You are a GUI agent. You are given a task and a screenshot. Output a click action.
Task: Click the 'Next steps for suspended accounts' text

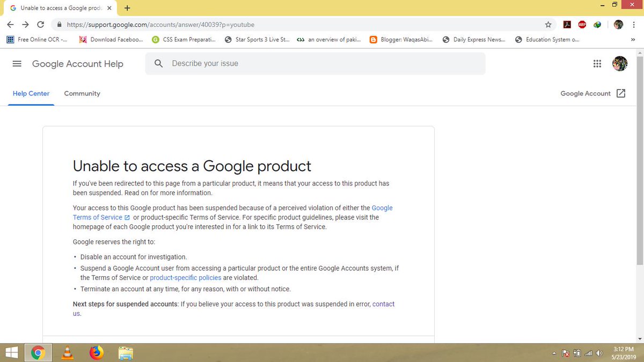[125, 304]
